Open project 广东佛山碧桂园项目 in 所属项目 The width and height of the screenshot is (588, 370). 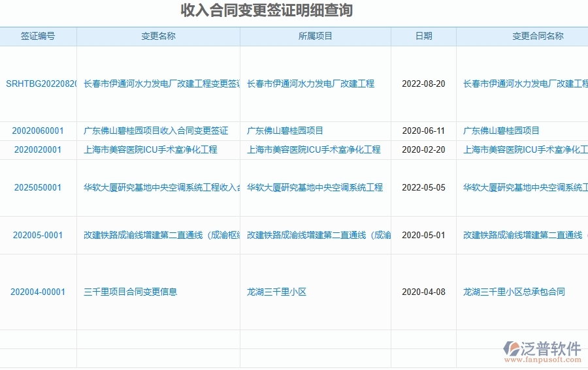pos(285,131)
